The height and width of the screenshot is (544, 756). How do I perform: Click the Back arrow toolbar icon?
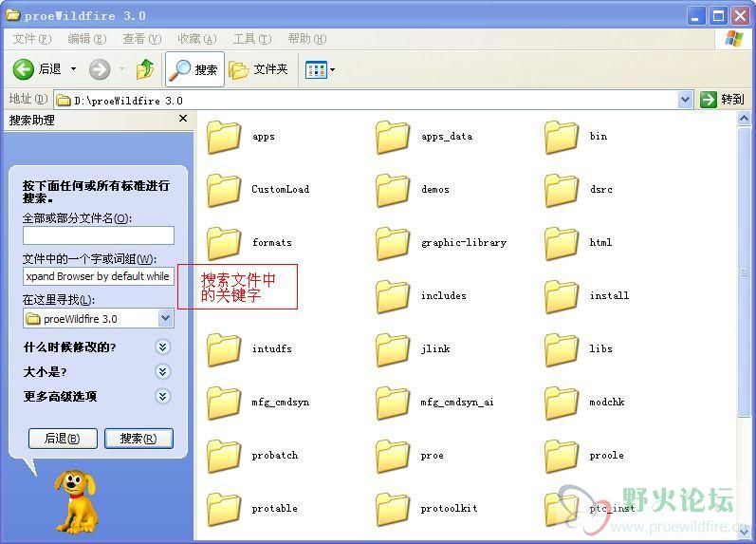[x=23, y=69]
